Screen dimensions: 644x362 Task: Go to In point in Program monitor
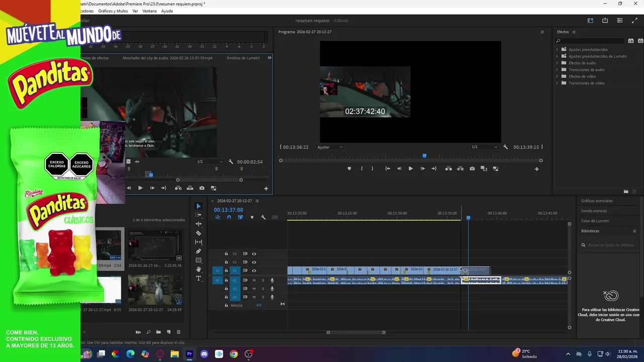[387, 169]
